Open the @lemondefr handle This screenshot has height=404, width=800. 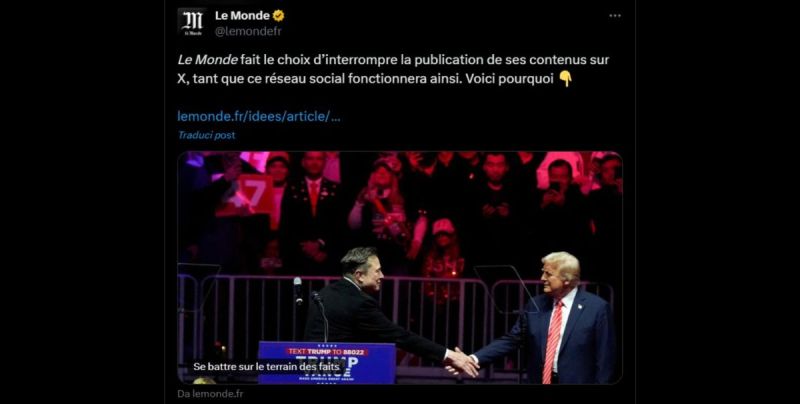pos(248,32)
